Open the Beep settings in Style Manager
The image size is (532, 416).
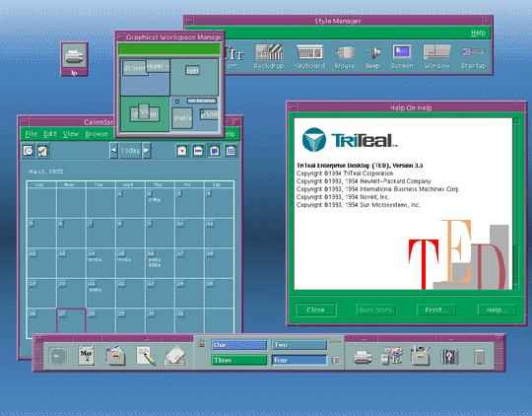[372, 56]
